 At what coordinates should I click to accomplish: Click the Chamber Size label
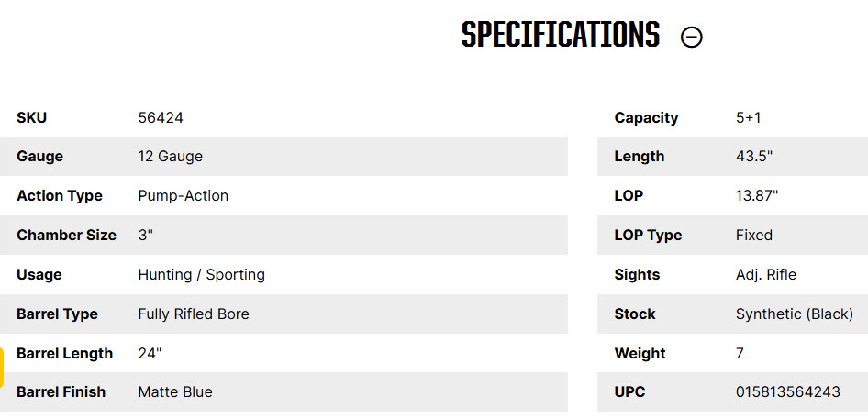coord(66,235)
